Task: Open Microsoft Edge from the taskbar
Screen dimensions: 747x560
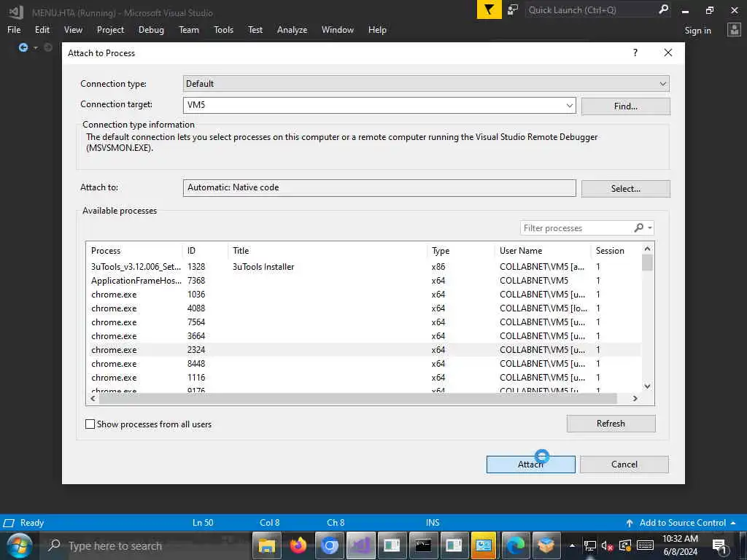Action: (x=515, y=545)
